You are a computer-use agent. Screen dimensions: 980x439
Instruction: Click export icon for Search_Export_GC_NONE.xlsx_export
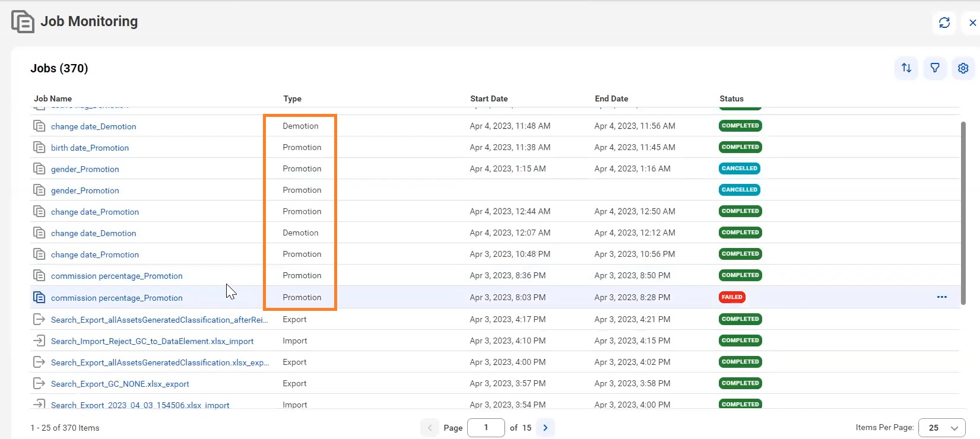coord(39,383)
